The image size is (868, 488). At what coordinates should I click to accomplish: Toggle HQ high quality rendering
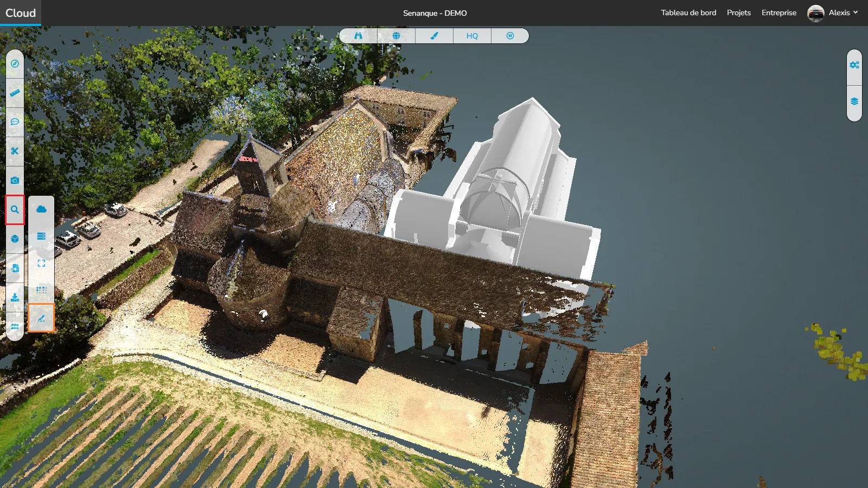[473, 36]
